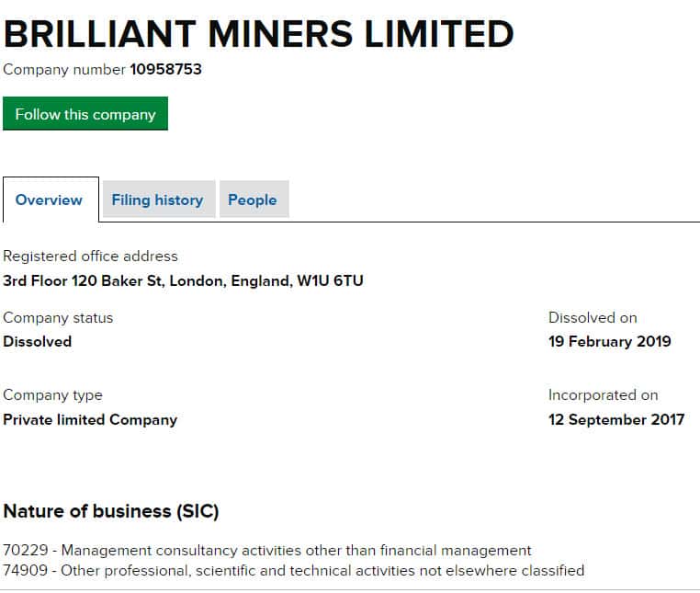The image size is (700, 593).
Task: Click the 70229 Management consultancy SIC line
Action: (267, 551)
